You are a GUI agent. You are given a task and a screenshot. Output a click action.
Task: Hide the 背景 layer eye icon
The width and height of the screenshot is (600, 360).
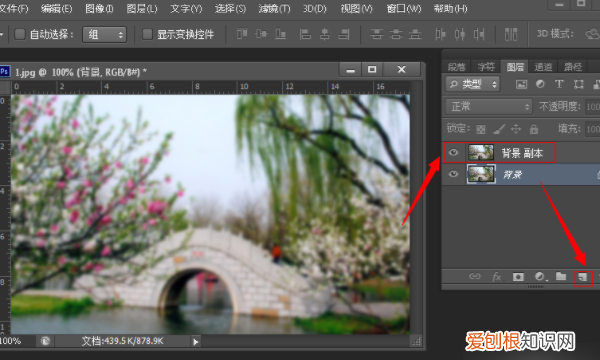tap(453, 174)
